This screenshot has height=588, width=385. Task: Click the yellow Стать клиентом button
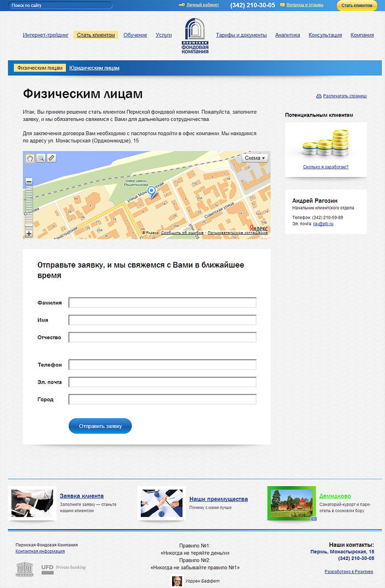point(356,5)
